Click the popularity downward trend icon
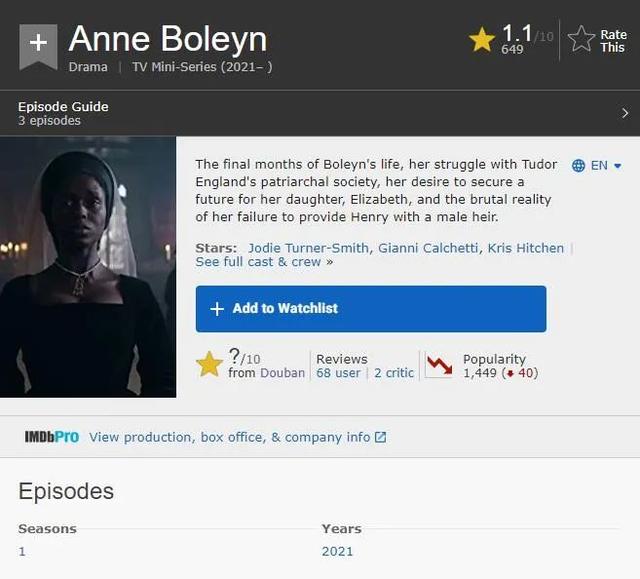640x579 pixels. (439, 366)
